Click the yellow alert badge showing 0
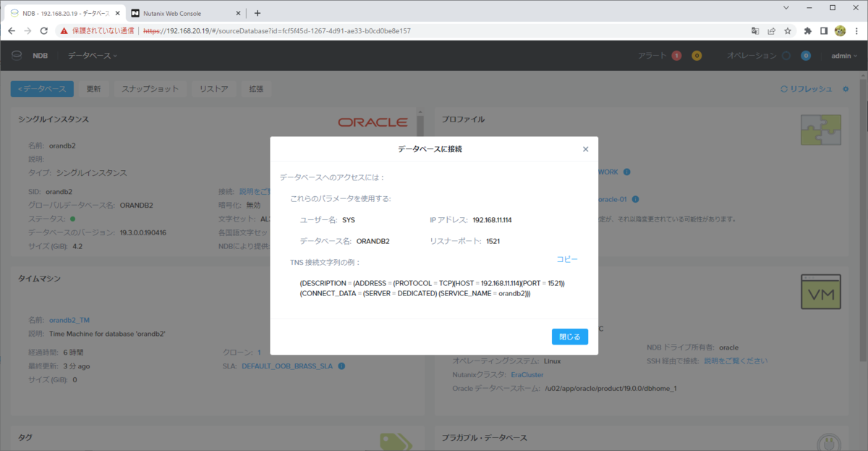Screen dimensions: 868x451 (697, 56)
